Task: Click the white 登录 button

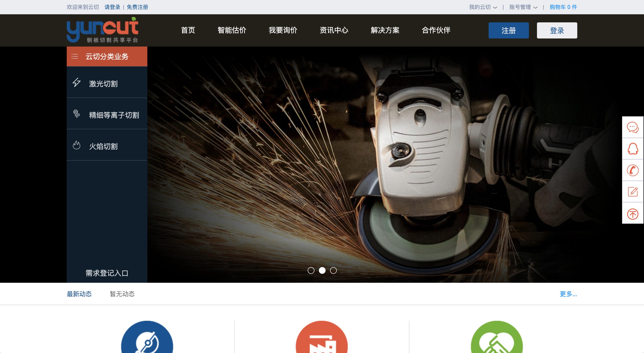Action: click(557, 30)
